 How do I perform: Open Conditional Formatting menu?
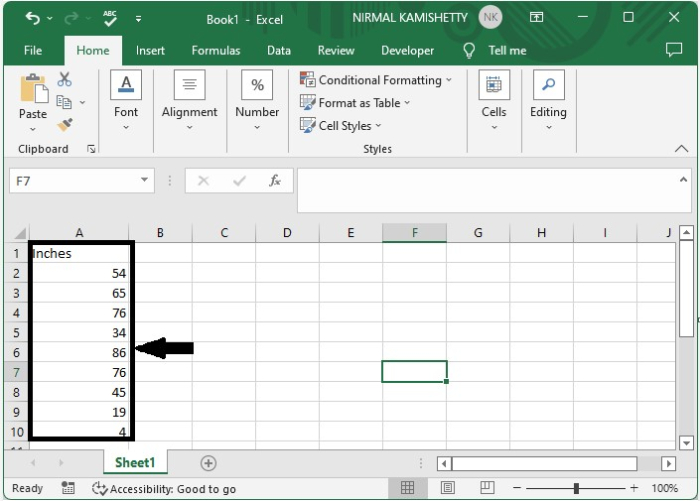[376, 80]
